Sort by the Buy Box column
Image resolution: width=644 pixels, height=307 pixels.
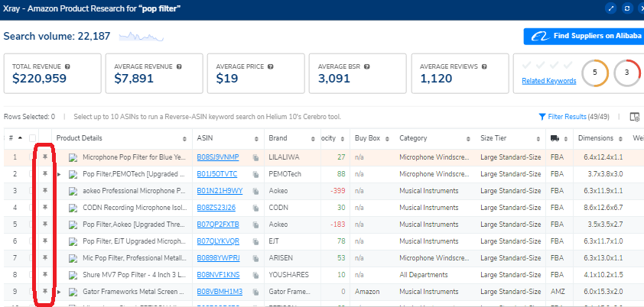[x=386, y=138]
